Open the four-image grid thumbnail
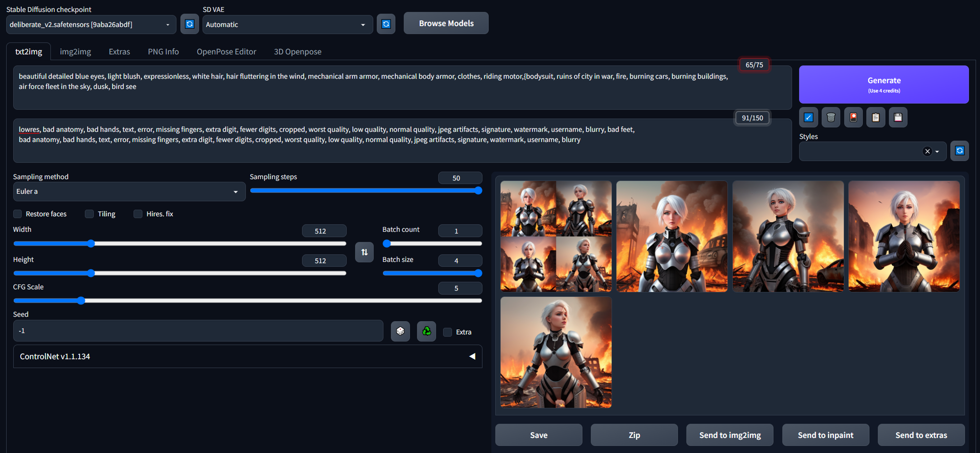The height and width of the screenshot is (453, 980). pyautogui.click(x=556, y=236)
